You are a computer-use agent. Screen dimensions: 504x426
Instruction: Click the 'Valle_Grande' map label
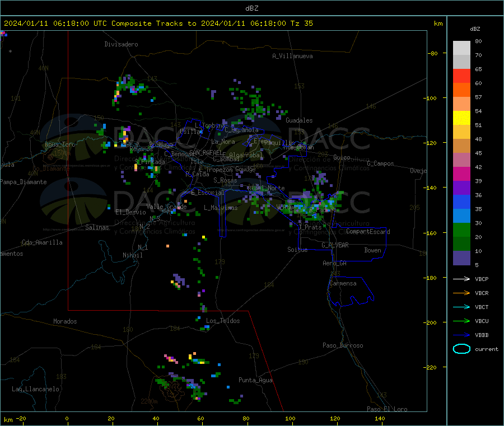tap(166, 207)
